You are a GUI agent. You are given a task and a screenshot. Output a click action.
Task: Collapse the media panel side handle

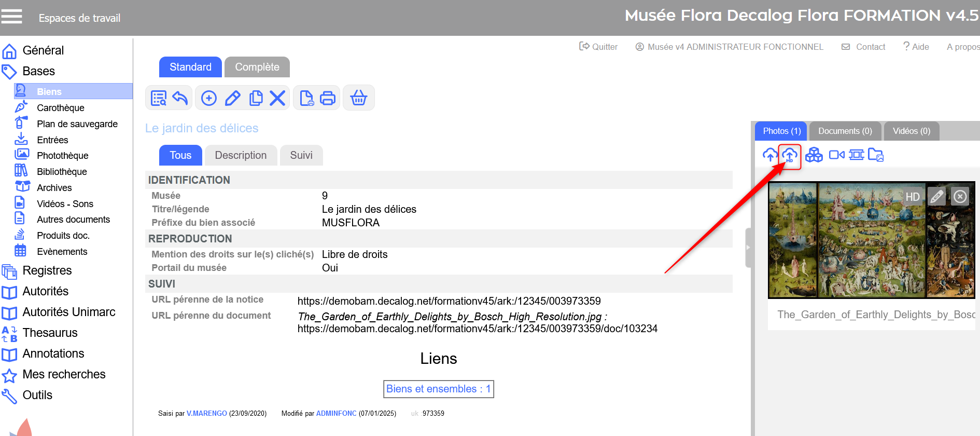[x=748, y=248]
